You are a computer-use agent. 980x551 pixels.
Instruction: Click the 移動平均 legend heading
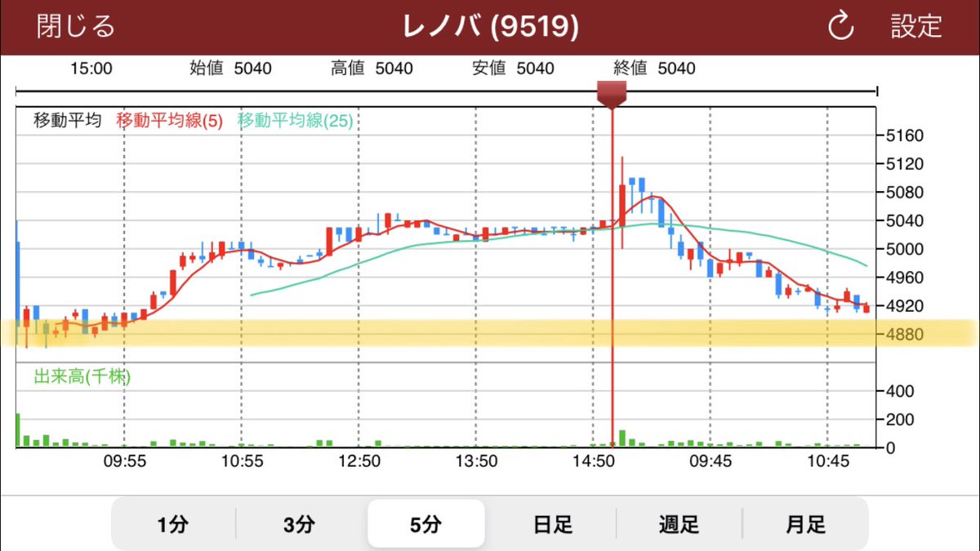67,121
